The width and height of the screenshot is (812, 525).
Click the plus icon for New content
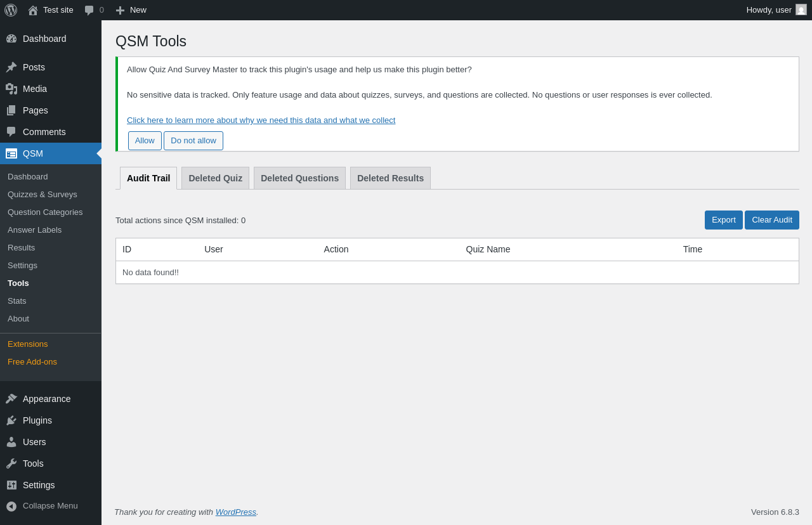(x=120, y=10)
